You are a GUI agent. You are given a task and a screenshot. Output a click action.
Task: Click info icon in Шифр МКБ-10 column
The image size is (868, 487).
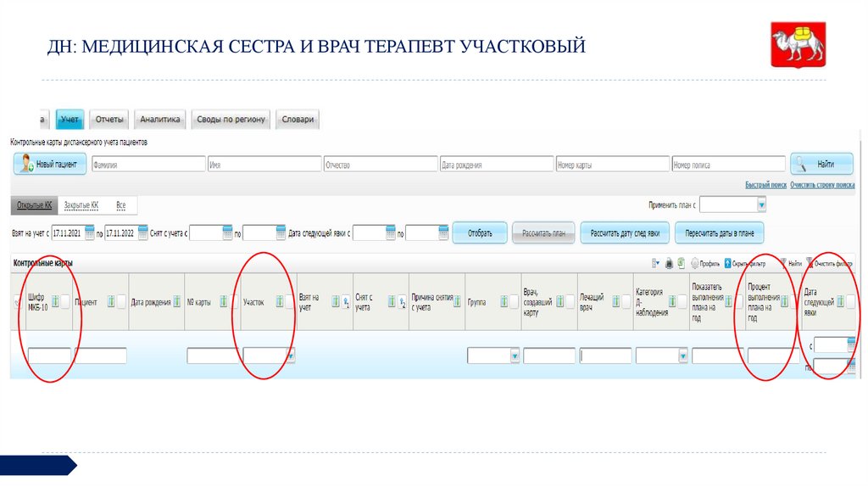click(55, 301)
